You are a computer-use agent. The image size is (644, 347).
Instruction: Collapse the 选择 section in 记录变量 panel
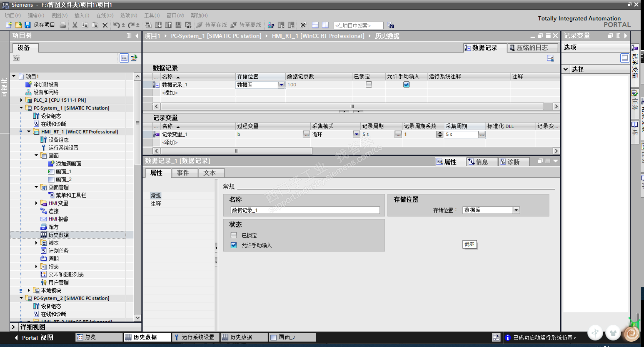566,69
